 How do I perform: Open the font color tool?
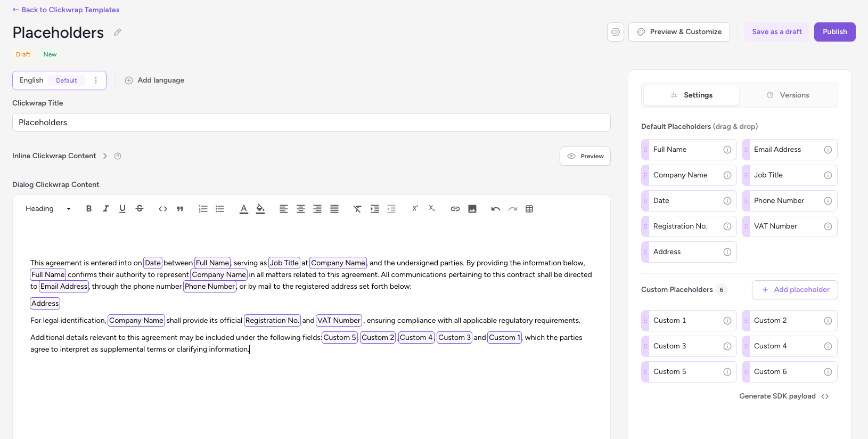point(243,209)
